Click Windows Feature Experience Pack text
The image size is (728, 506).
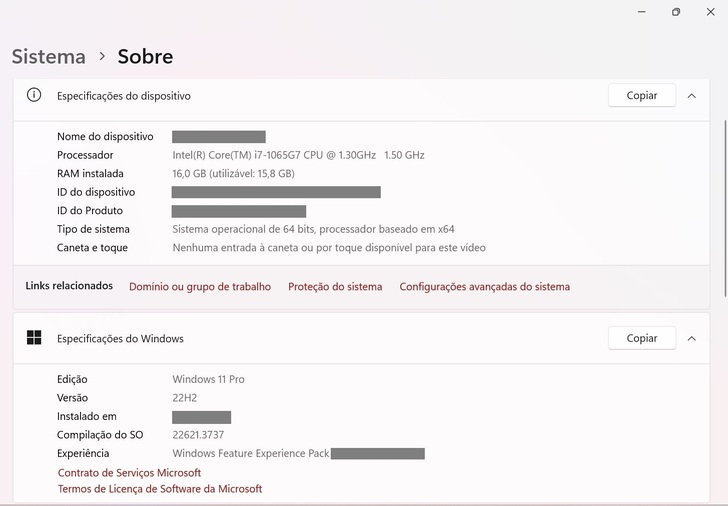coord(251,454)
